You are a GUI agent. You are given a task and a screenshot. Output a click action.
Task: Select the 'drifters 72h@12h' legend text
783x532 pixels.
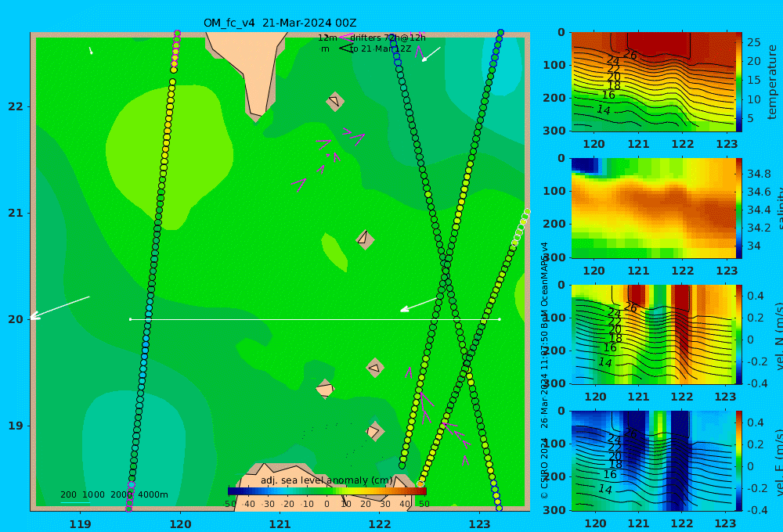pyautogui.click(x=388, y=38)
